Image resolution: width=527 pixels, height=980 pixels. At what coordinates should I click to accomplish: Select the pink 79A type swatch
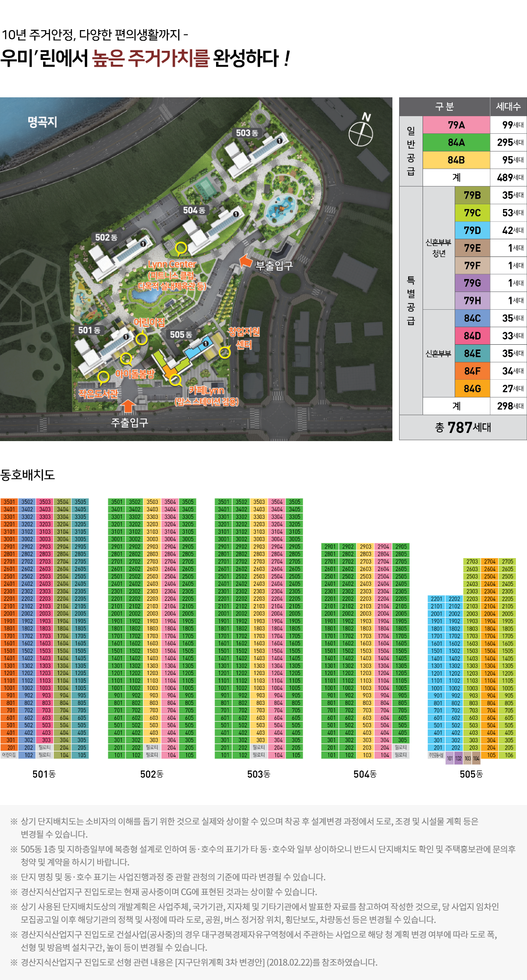click(x=456, y=125)
